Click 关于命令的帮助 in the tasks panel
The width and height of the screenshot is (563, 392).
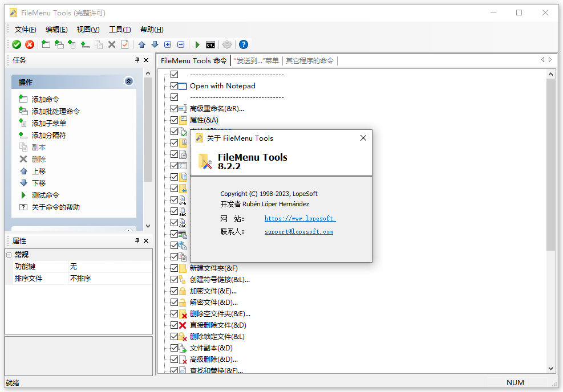[x=56, y=207]
